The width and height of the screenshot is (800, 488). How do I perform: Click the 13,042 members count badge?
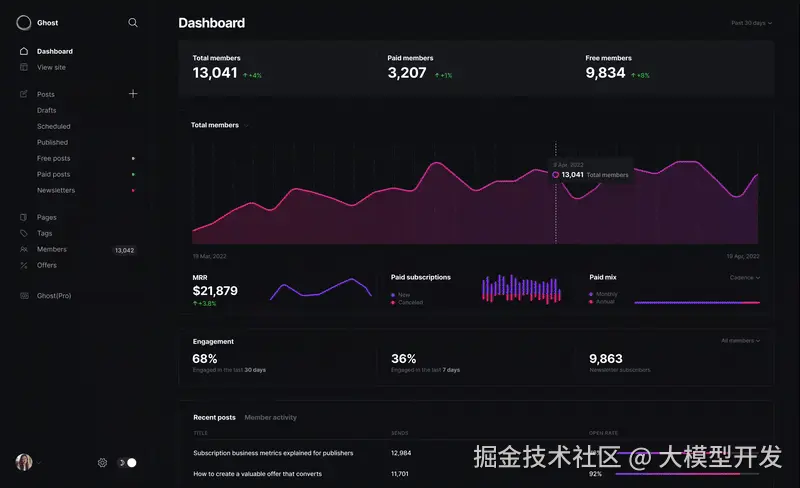[x=124, y=250]
